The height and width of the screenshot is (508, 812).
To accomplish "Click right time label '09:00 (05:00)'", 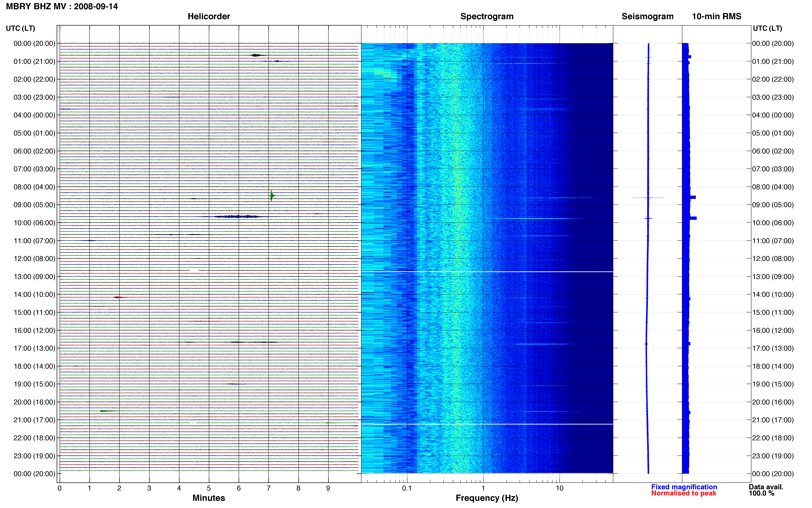I will pyautogui.click(x=773, y=205).
